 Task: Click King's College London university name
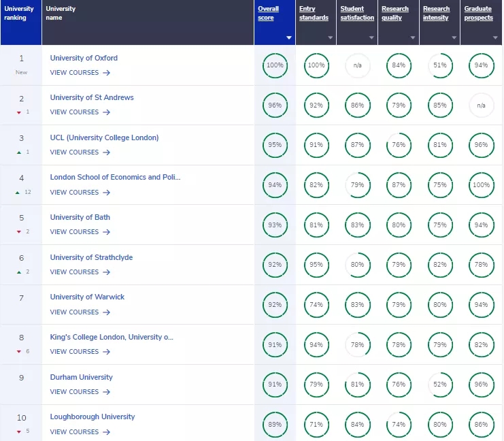pyautogui.click(x=112, y=337)
